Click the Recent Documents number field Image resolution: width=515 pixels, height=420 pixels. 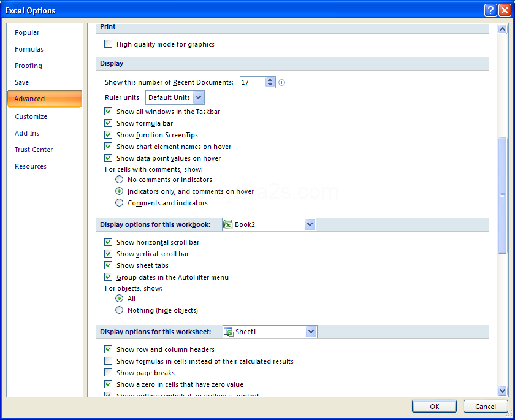tap(253, 82)
